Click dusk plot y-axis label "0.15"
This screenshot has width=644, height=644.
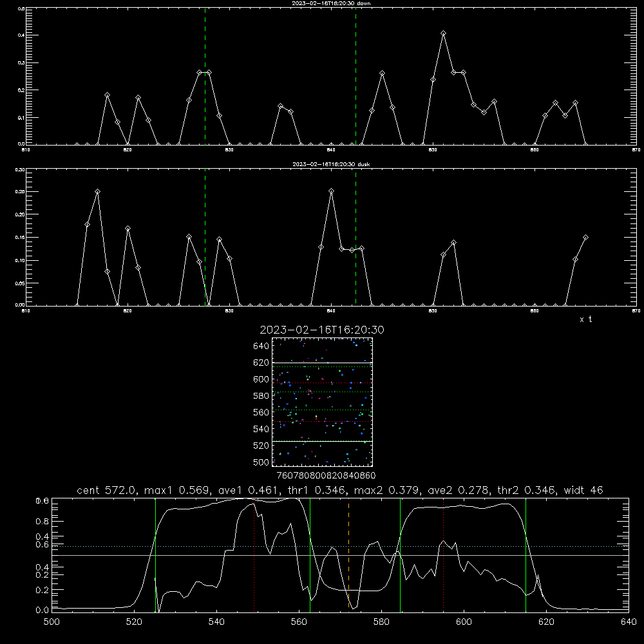20,238
